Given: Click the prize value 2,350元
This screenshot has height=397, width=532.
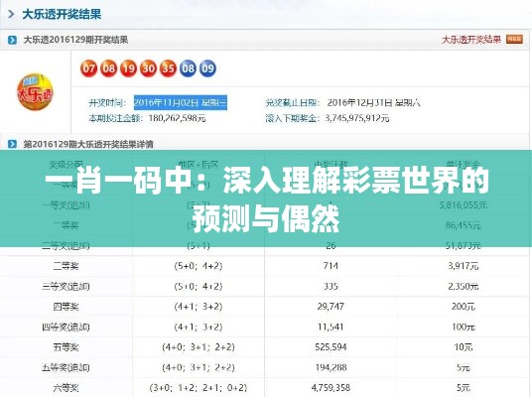Looking at the screenshot, I should tap(464, 287).
